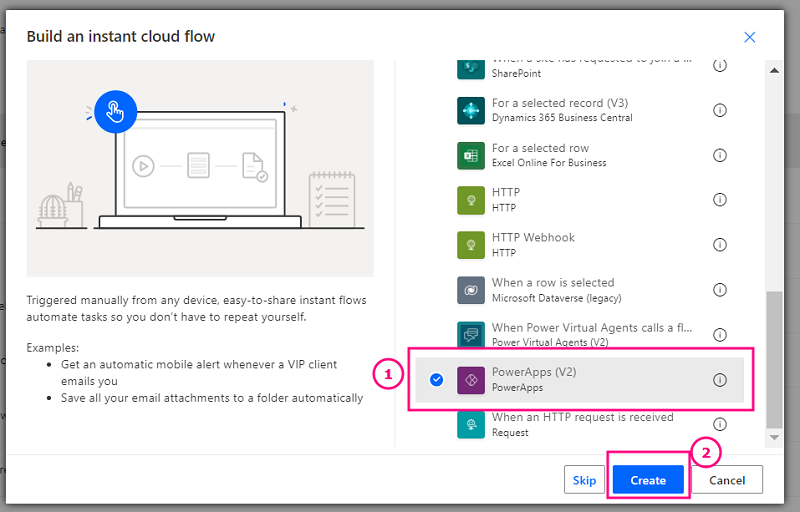Click the trigger list scroll up arrow

[774, 70]
